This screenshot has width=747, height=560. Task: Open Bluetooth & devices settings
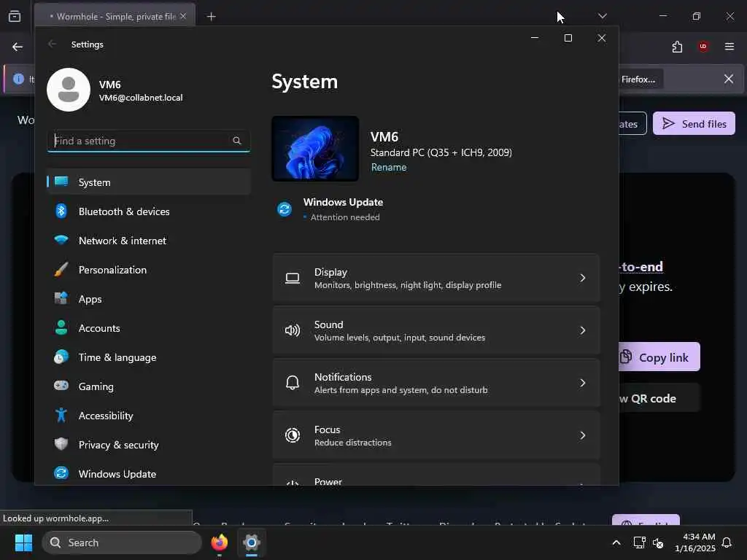pyautogui.click(x=149, y=211)
